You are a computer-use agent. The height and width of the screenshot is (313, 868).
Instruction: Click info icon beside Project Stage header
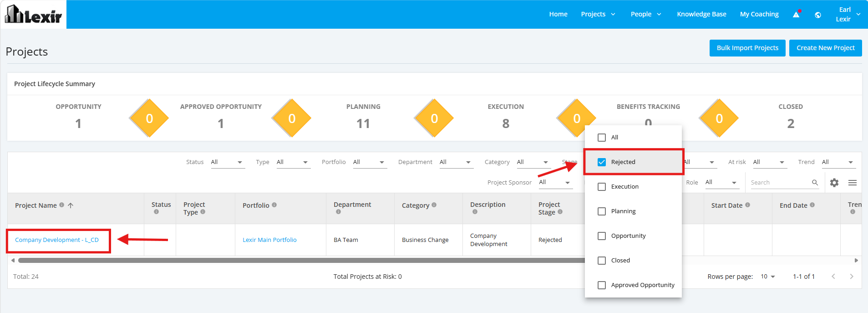point(560,212)
